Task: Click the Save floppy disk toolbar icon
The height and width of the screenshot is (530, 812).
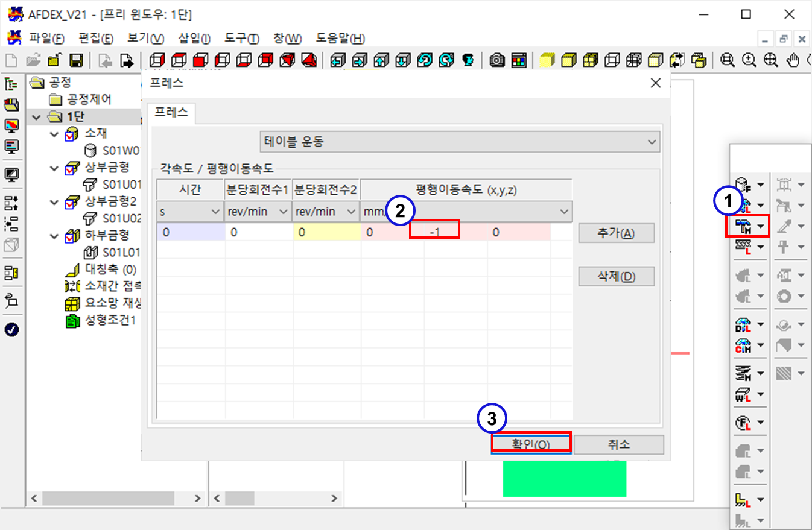Action: tap(76, 60)
